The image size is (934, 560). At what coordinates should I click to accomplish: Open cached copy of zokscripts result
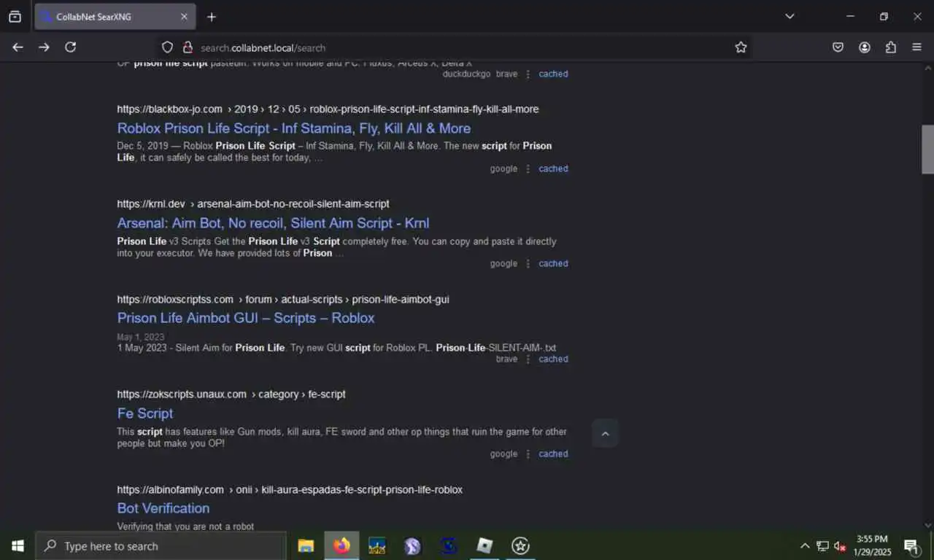[553, 454]
